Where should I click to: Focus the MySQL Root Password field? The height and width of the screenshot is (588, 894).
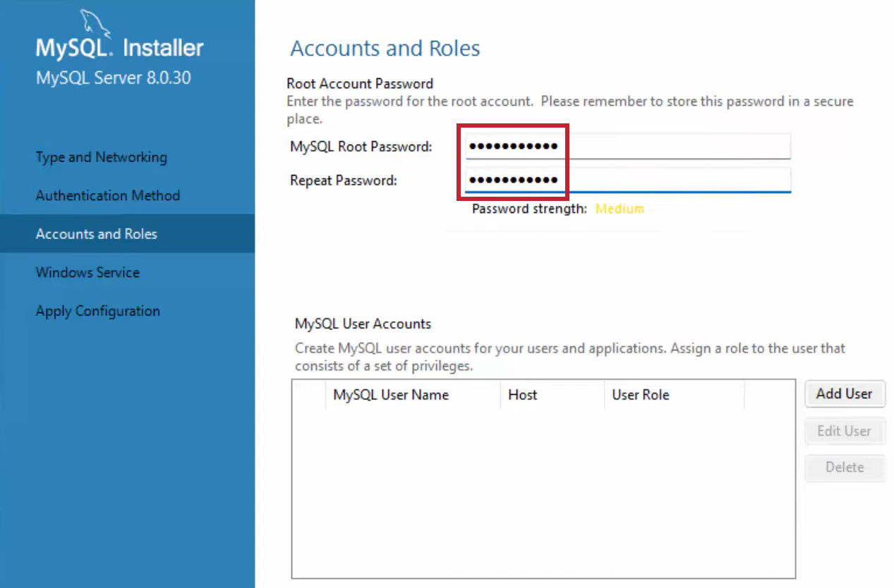(628, 147)
